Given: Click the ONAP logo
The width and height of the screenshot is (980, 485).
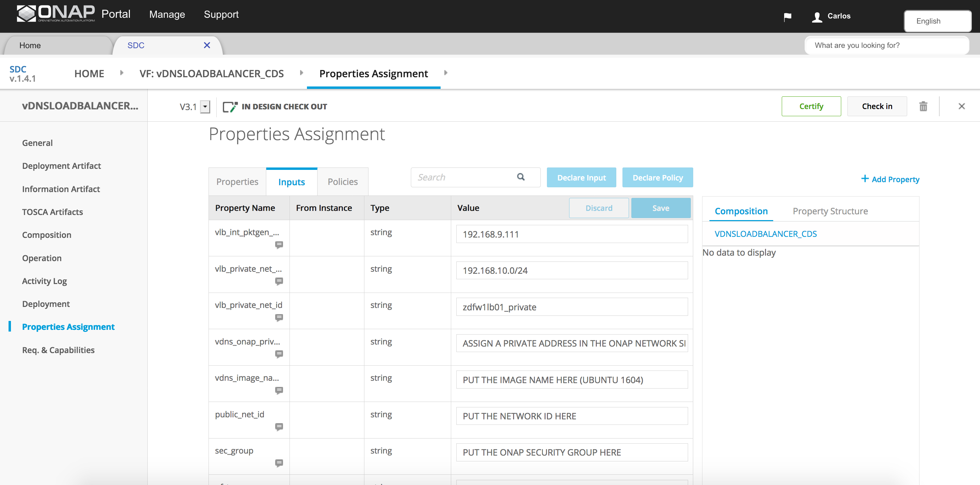Looking at the screenshot, I should pyautogui.click(x=56, y=14).
